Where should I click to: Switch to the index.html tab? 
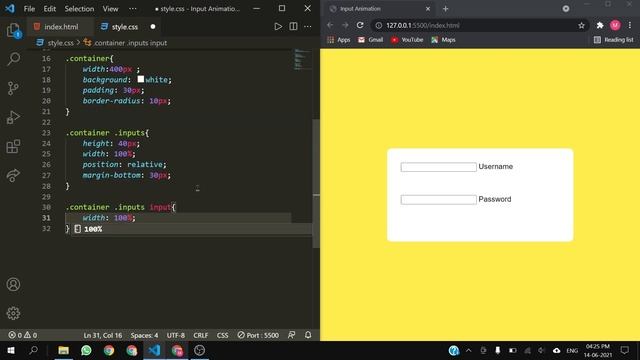(60, 27)
